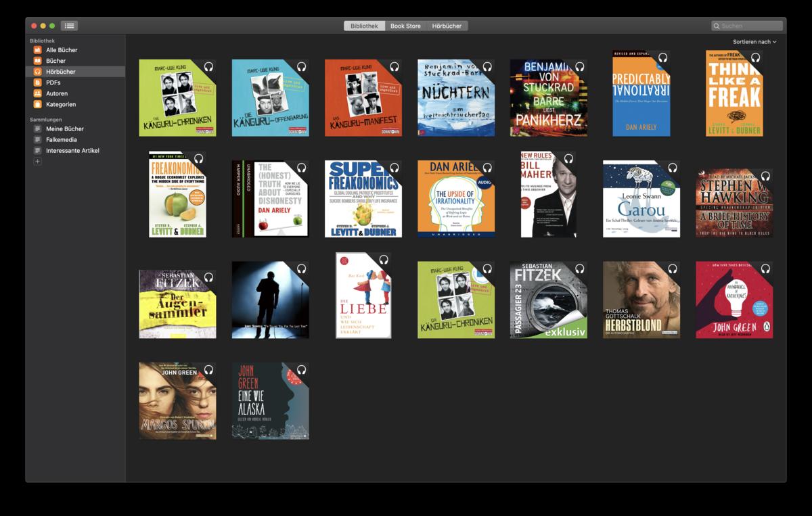Screen dimensions: 812x516
Task: Switch to the Hörbücher tab in toolbar
Action: 447,26
